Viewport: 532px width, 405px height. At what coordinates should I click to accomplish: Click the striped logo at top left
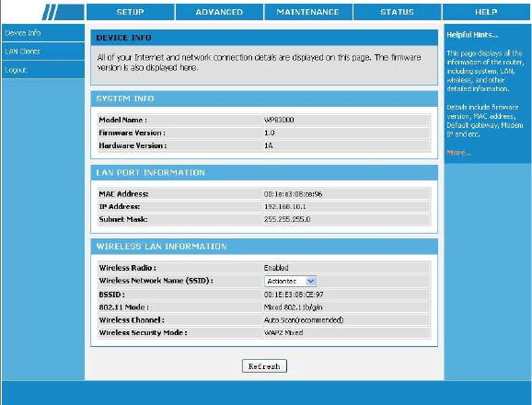point(64,12)
